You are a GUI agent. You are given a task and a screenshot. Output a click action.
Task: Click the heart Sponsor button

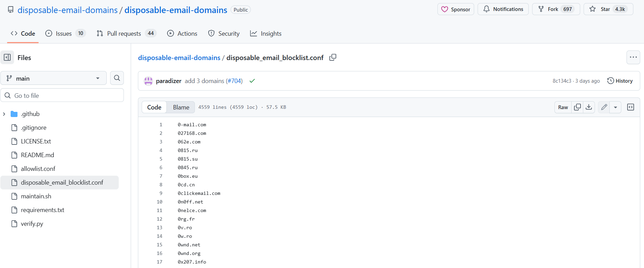(456, 9)
